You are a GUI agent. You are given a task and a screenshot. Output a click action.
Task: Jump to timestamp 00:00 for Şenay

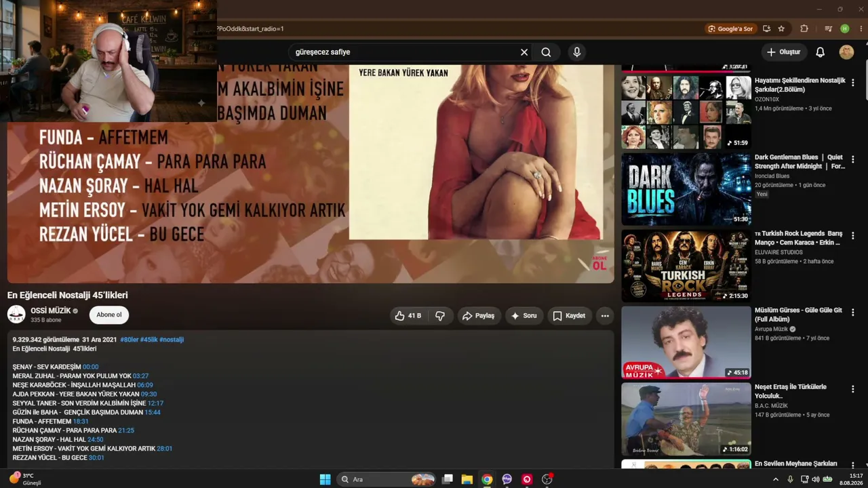tap(91, 367)
